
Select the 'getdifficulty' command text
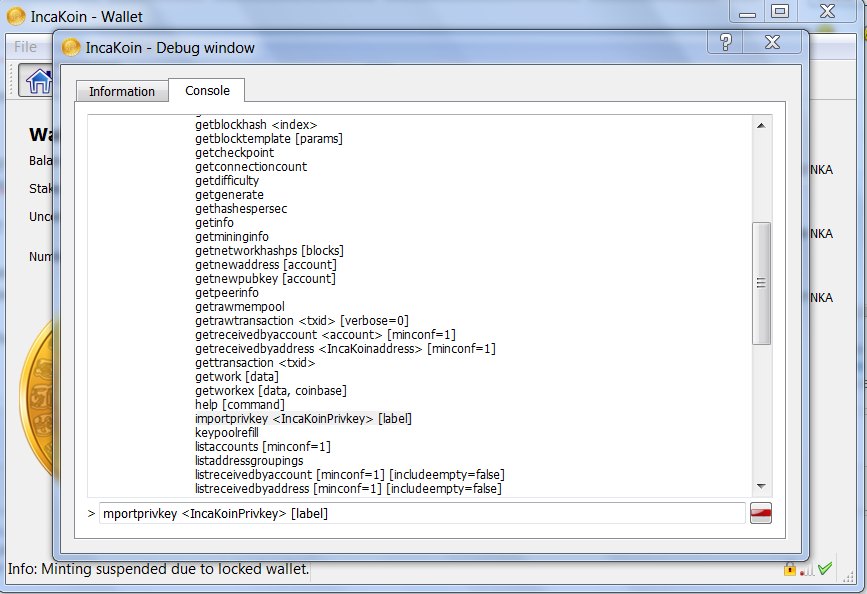click(x=227, y=181)
